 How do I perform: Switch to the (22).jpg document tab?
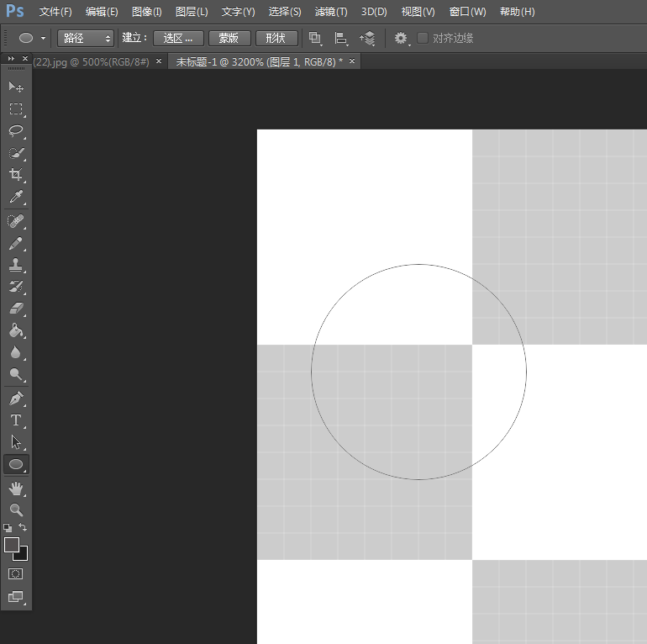click(x=91, y=62)
